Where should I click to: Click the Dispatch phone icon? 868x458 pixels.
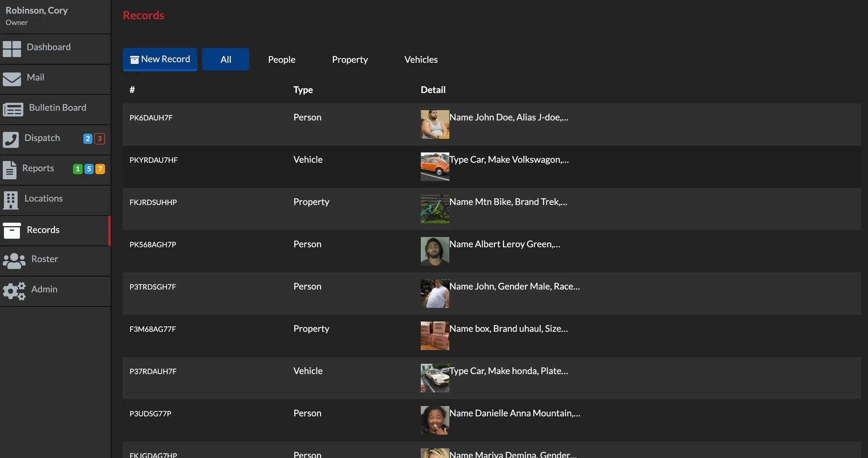point(11,139)
